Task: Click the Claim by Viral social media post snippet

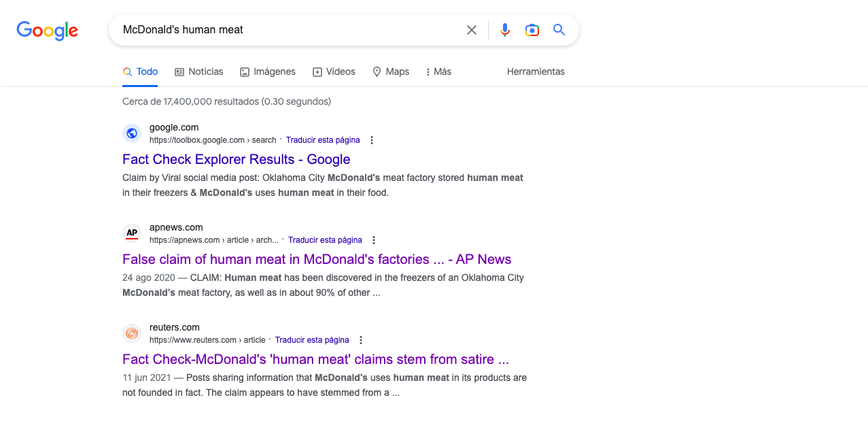Action: pos(323,185)
